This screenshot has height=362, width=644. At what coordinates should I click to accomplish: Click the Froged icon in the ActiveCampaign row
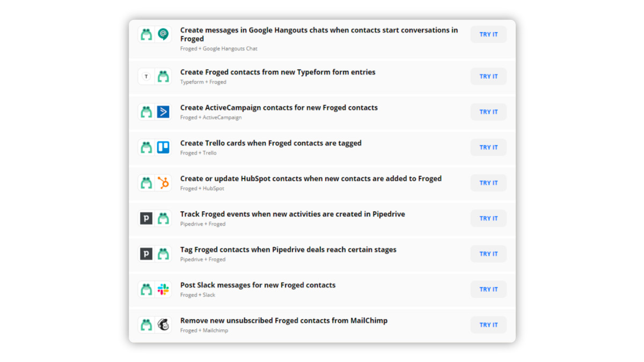147,112
